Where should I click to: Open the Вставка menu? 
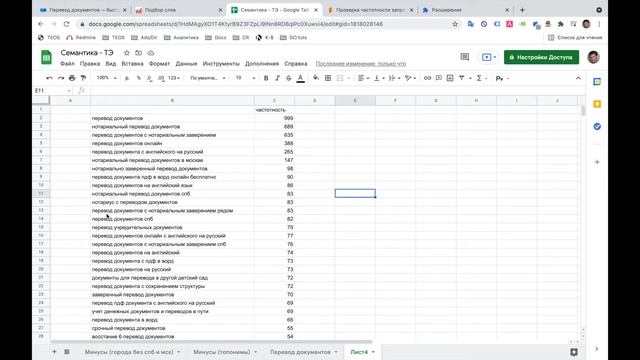132,64
